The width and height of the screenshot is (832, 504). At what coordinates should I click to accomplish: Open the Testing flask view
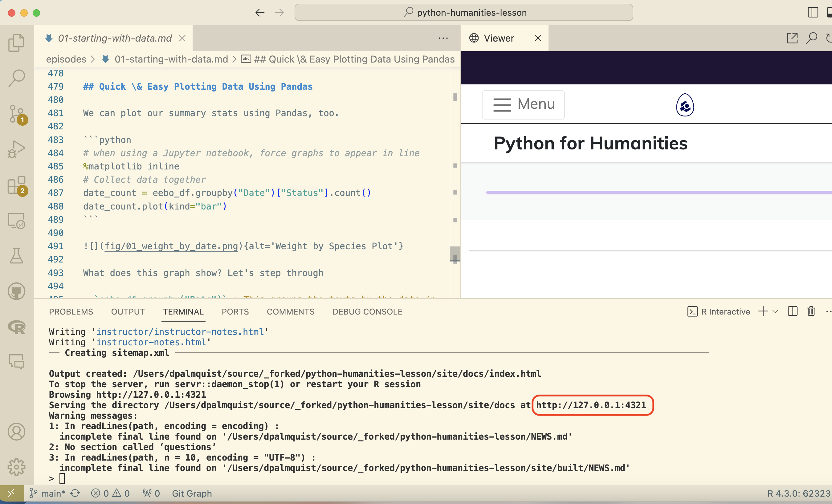click(16, 256)
